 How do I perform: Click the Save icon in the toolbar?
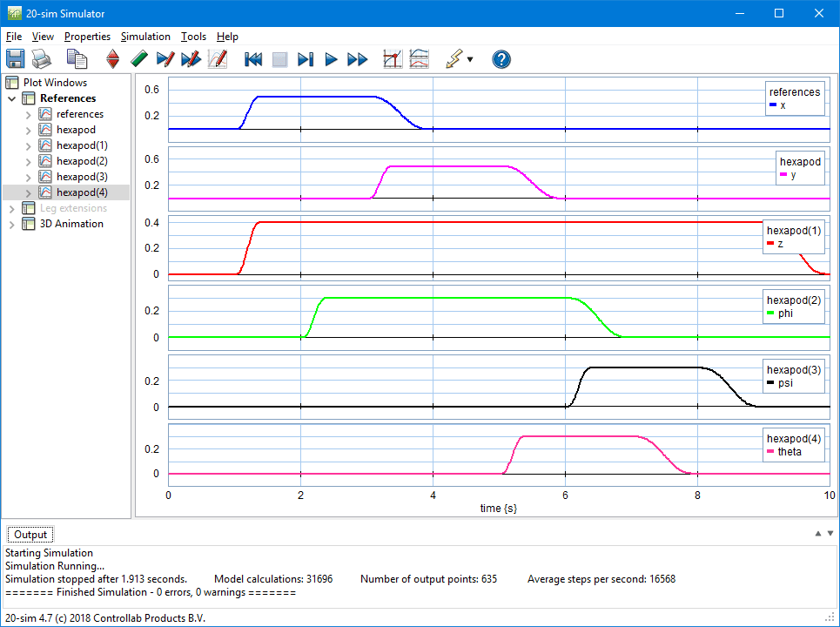pyautogui.click(x=16, y=59)
